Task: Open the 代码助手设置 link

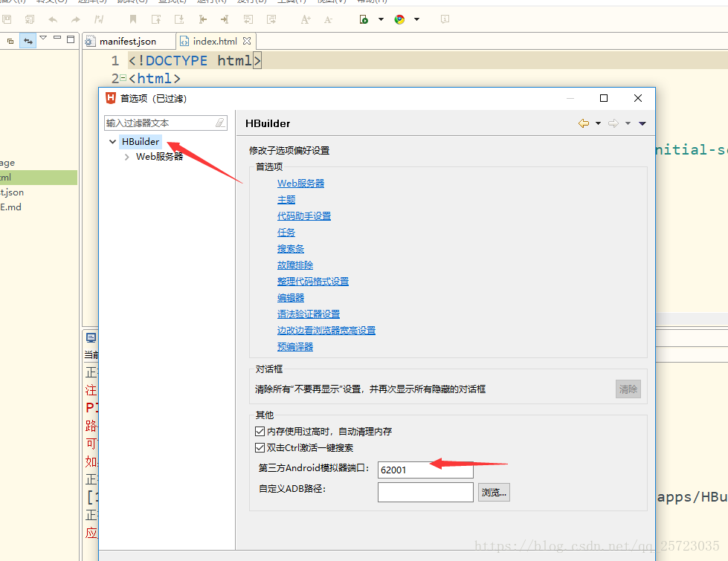Action: click(x=304, y=215)
